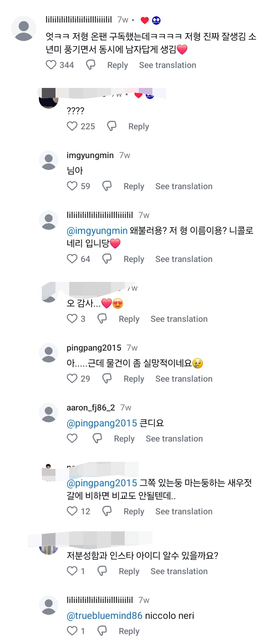
Task: Open the @pingpang2015 mention link
Action: tap(100, 423)
